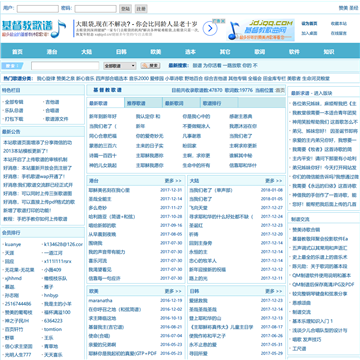This screenshot has height=360, width=360.
Task: Click the ad banner arrow circle icon
Action: click(x=210, y=29)
